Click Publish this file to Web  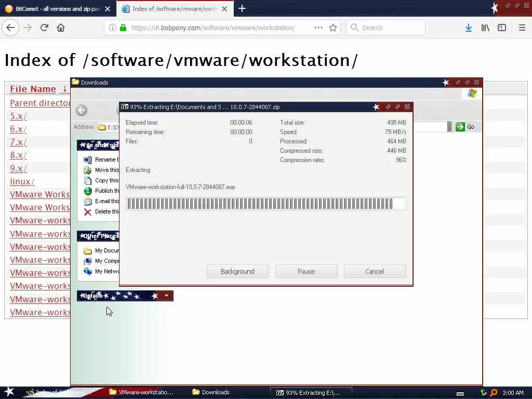click(x=101, y=191)
